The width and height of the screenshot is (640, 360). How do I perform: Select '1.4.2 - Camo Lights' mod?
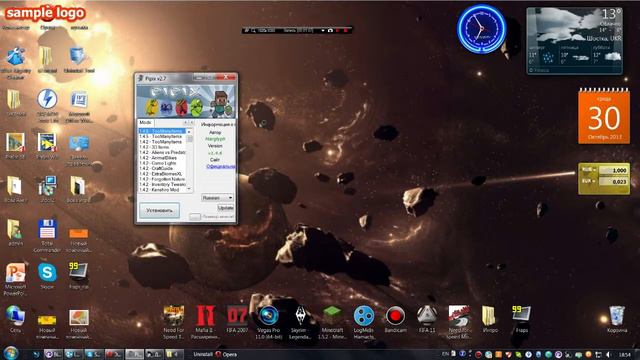tap(162, 163)
